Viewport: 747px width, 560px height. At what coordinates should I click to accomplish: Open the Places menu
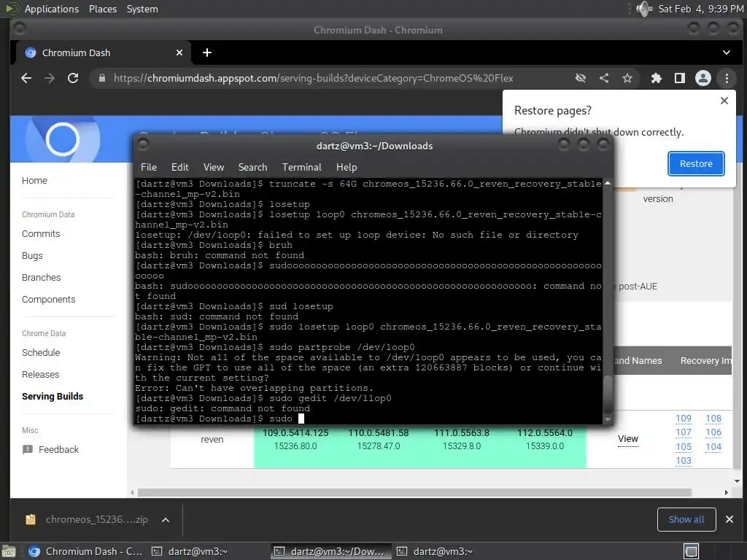click(102, 9)
